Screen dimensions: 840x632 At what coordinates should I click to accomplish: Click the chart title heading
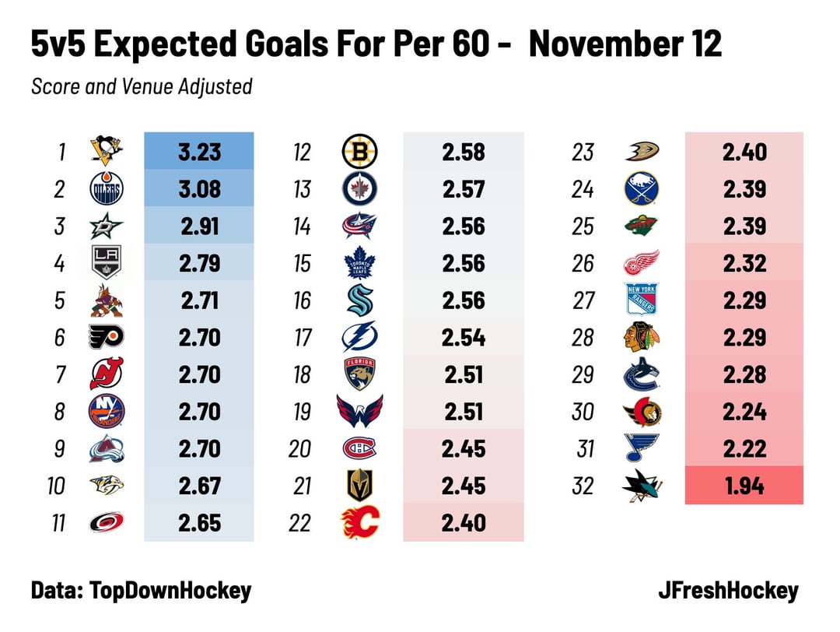coord(376,45)
